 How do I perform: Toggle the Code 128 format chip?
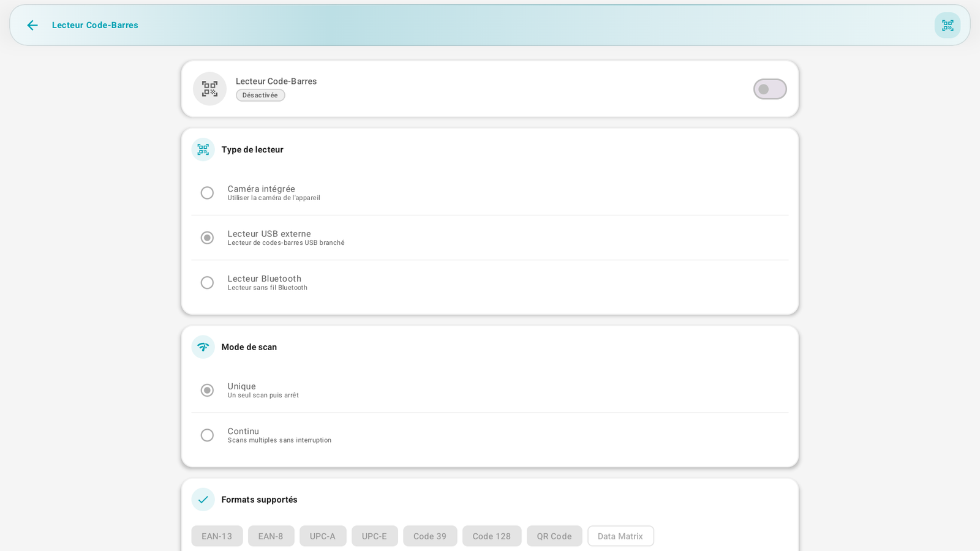[492, 536]
